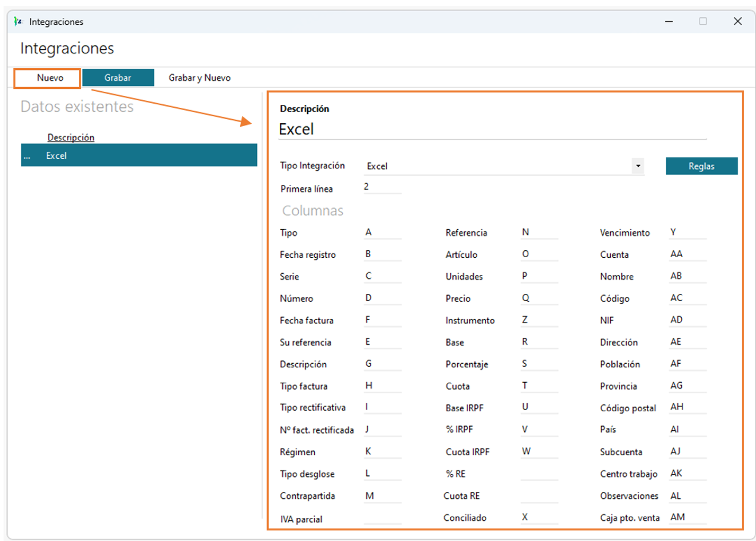Screen dimensions: 756x541
Task: Click the Observaciones column field
Action: (687, 495)
